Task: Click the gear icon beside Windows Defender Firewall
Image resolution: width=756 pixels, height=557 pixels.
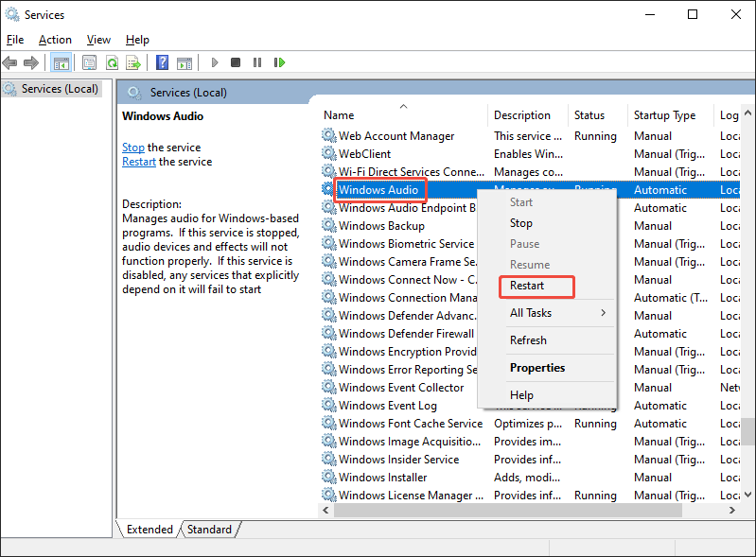Action: (x=329, y=333)
